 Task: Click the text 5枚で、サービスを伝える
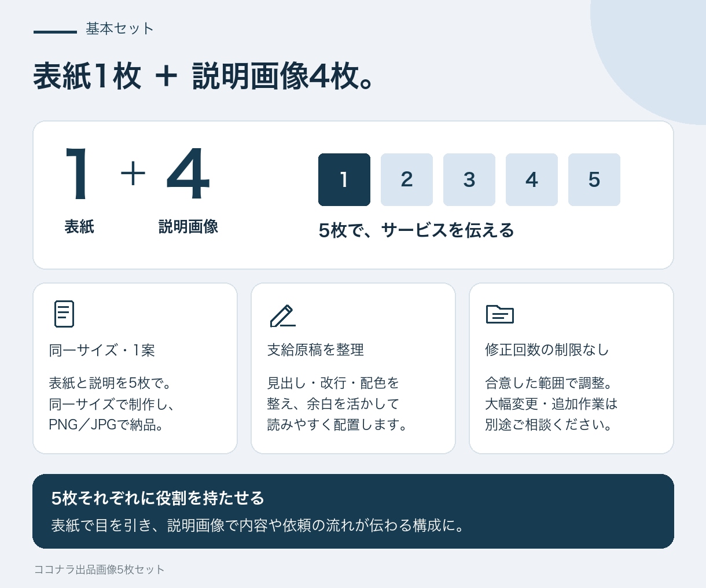click(x=416, y=230)
